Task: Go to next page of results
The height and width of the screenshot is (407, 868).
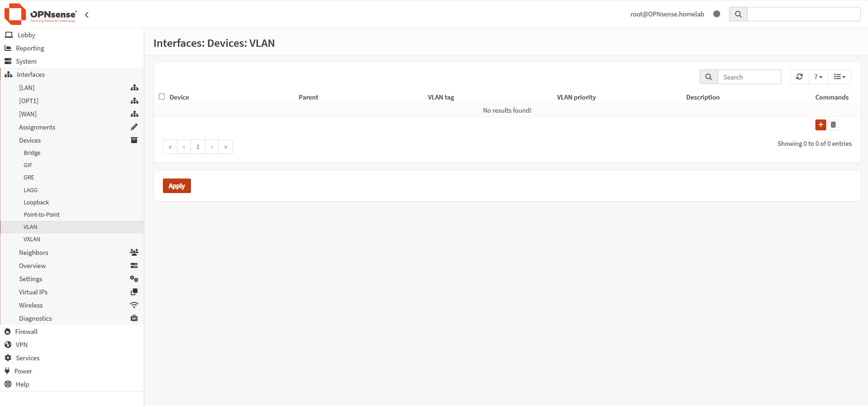Action: coord(212,147)
